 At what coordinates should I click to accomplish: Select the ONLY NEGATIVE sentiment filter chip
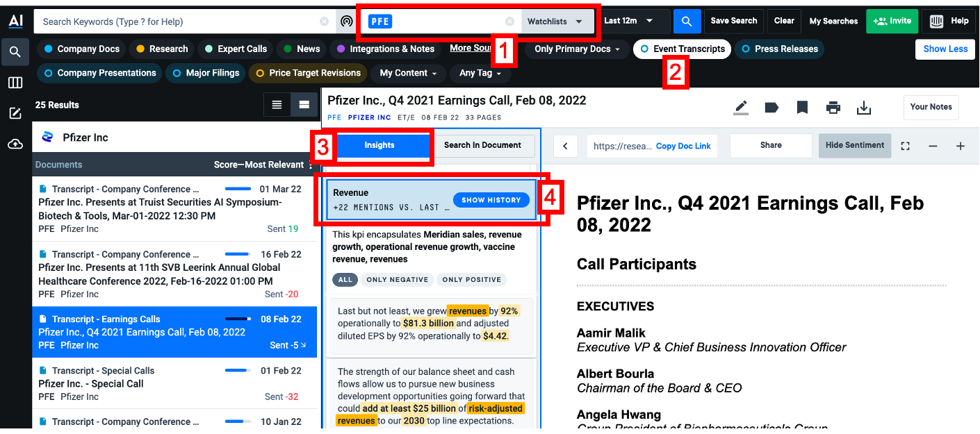(x=397, y=280)
